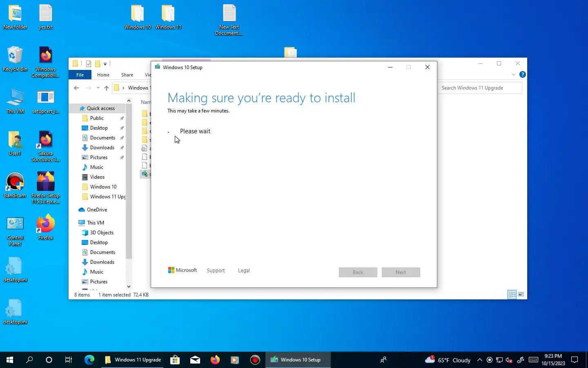Open Firefox from the taskbar
588x368 pixels.
[x=215, y=360]
